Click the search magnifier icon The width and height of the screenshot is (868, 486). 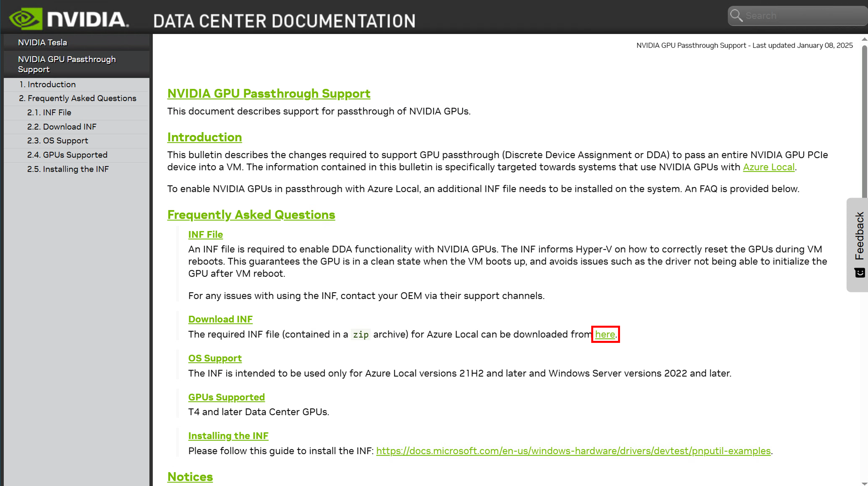point(736,16)
